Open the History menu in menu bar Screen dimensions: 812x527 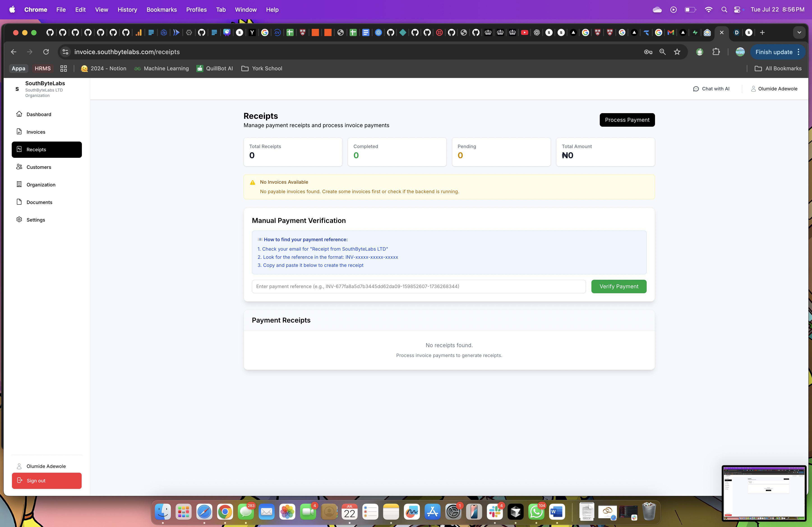127,9
